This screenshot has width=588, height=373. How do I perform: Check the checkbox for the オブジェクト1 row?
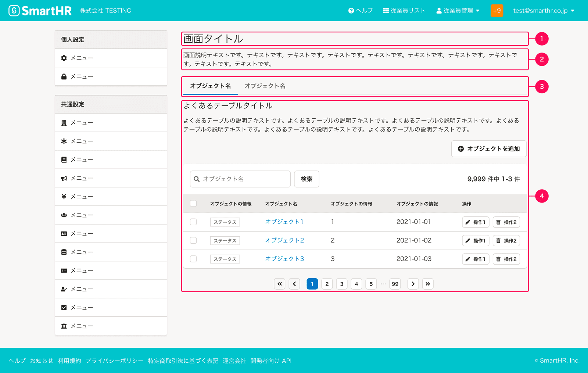pos(193,222)
